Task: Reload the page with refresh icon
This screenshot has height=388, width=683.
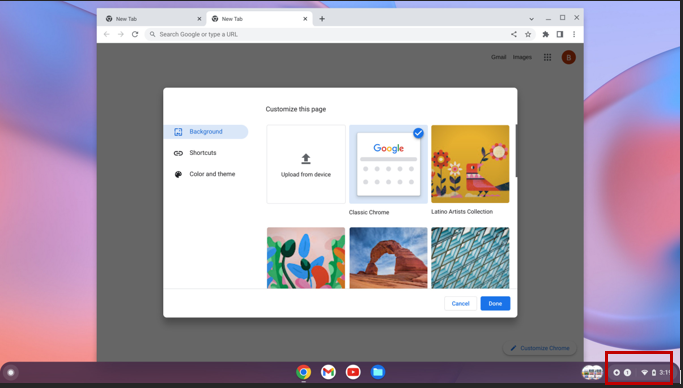Action: (x=135, y=34)
